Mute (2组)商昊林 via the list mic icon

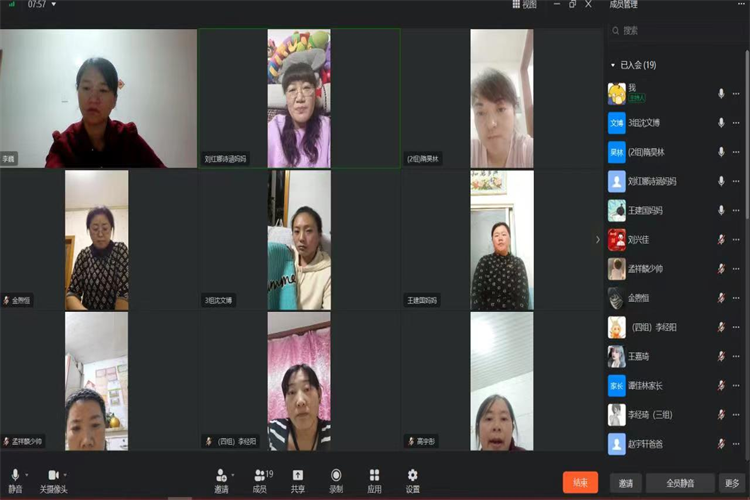[721, 152]
